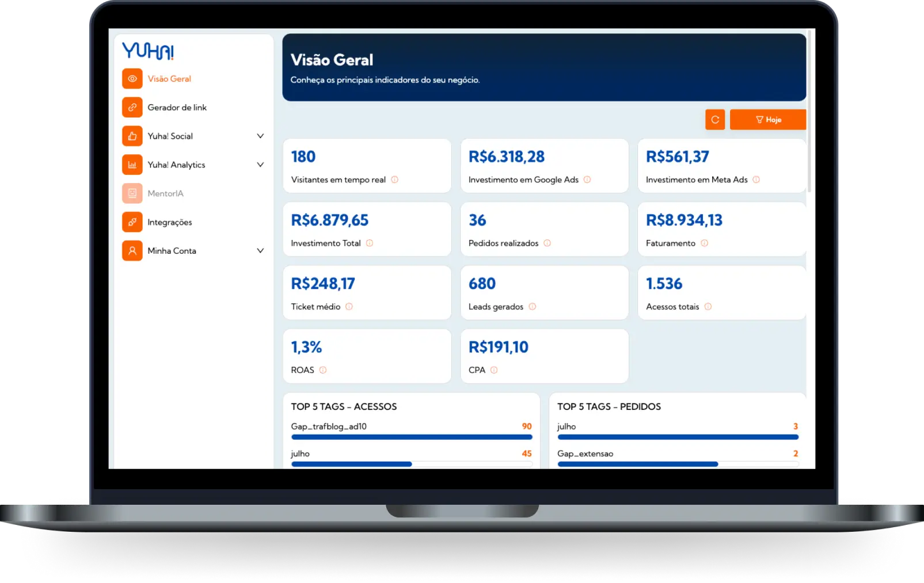This screenshot has height=583, width=924.
Task: Click the info icon next to Leads gerados
Action: click(534, 306)
